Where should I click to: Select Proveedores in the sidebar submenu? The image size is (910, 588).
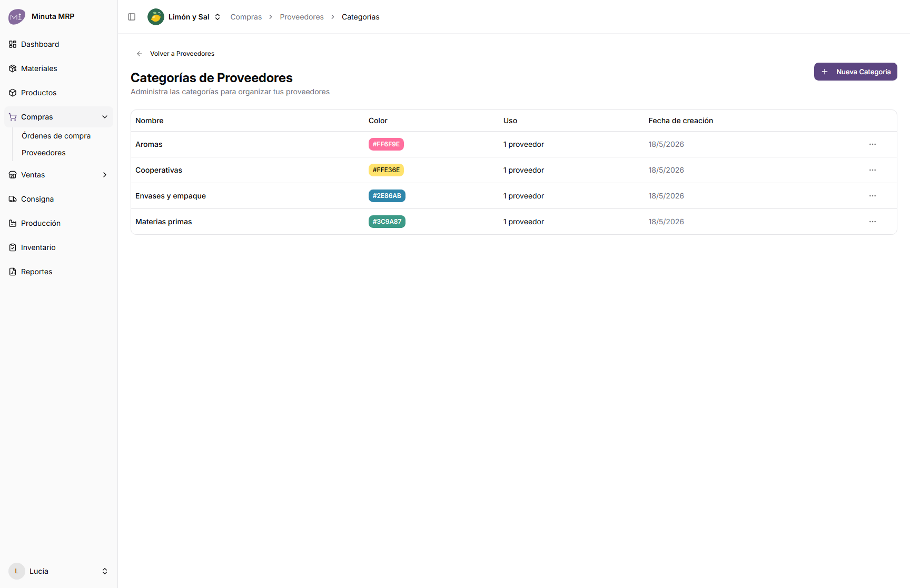point(44,153)
